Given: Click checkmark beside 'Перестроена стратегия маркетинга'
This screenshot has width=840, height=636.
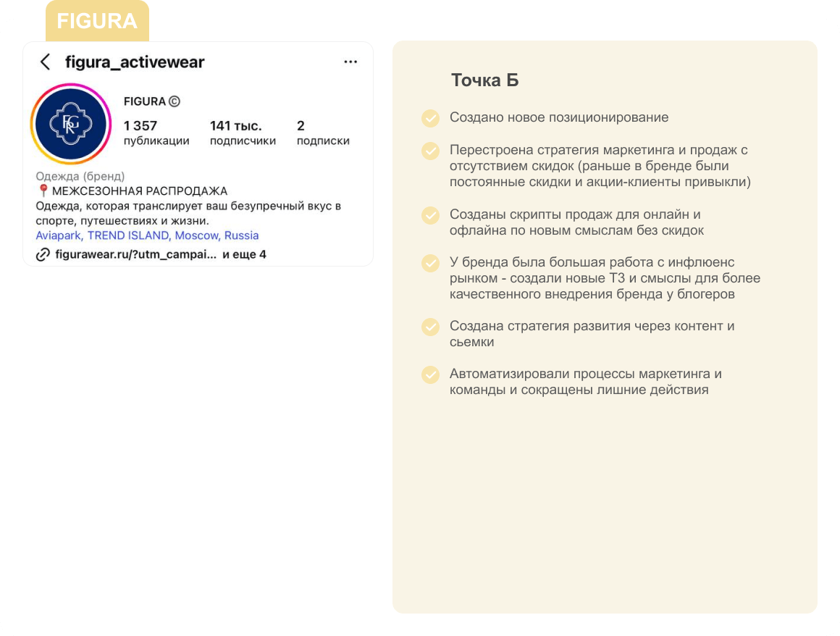Looking at the screenshot, I should coord(431,151).
